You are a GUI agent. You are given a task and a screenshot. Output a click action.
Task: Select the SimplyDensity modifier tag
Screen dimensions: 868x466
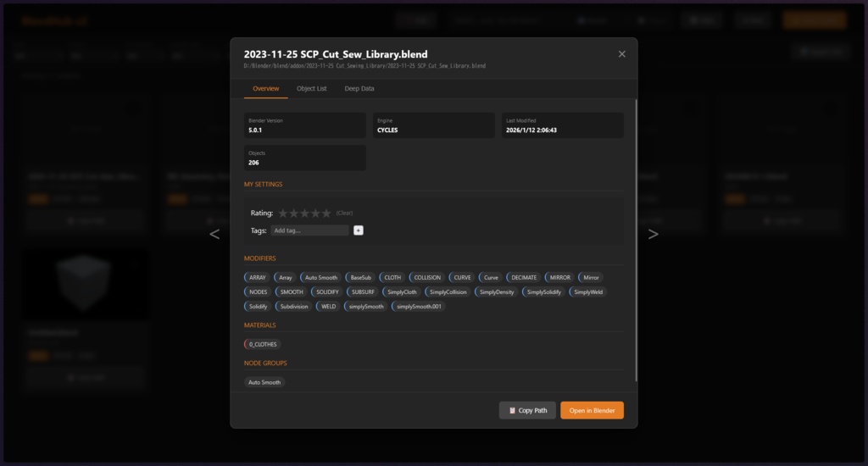(x=497, y=291)
